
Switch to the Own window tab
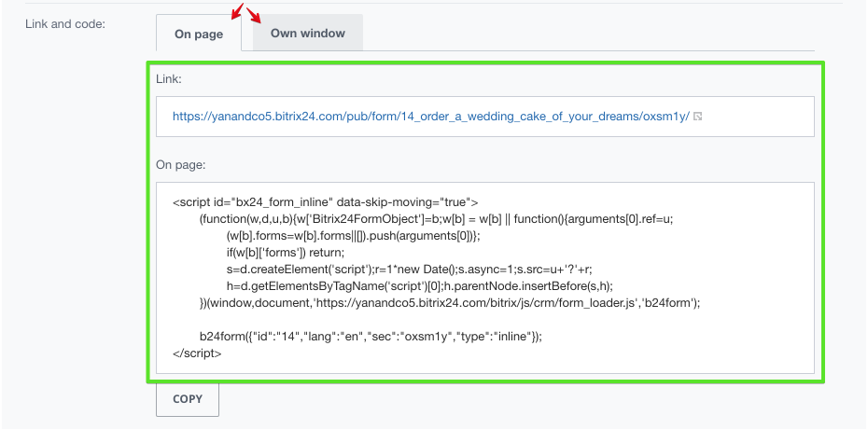[308, 34]
